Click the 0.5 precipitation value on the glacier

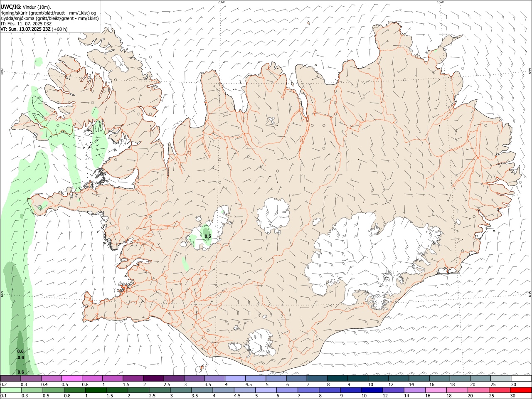208,236
